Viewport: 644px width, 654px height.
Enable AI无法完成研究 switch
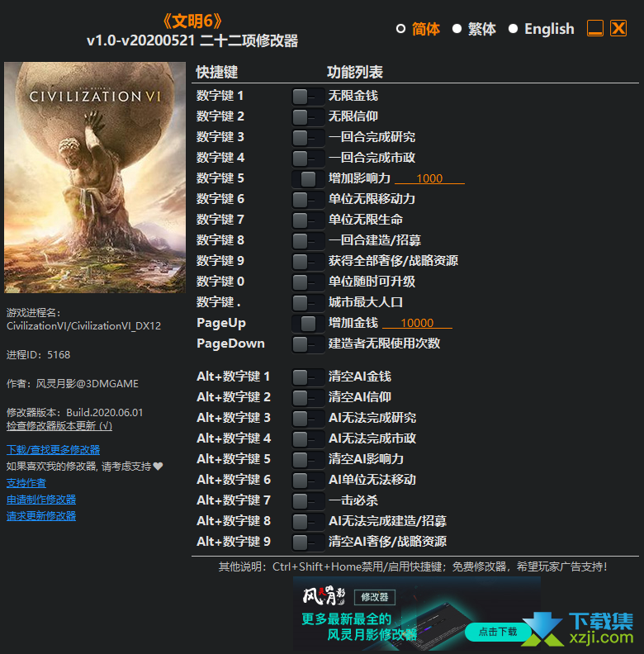[308, 419]
